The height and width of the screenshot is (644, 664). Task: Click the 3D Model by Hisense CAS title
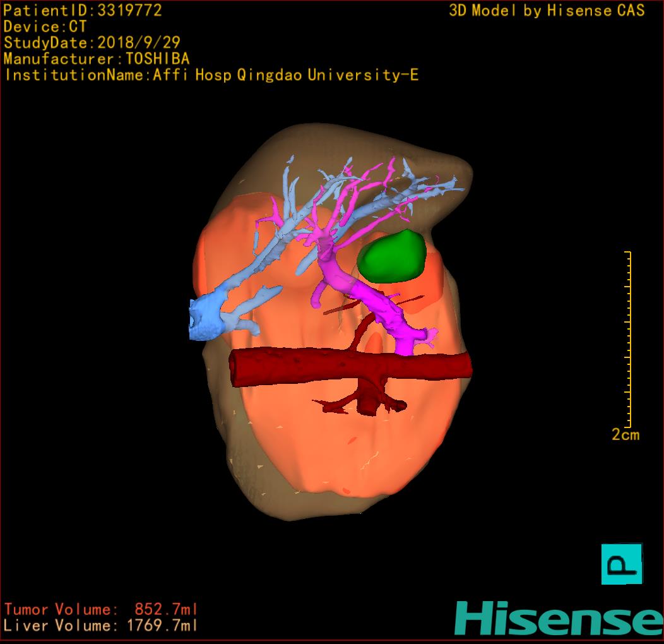(x=547, y=10)
